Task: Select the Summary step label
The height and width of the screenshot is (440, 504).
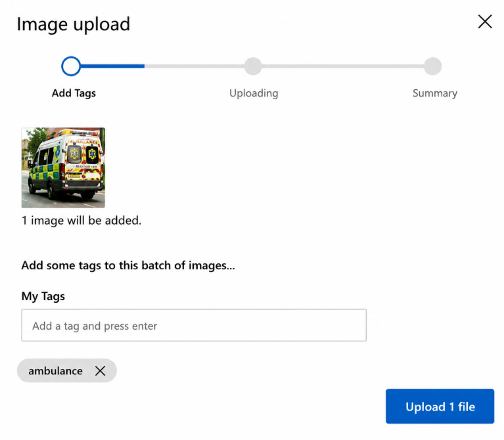Action: point(435,93)
